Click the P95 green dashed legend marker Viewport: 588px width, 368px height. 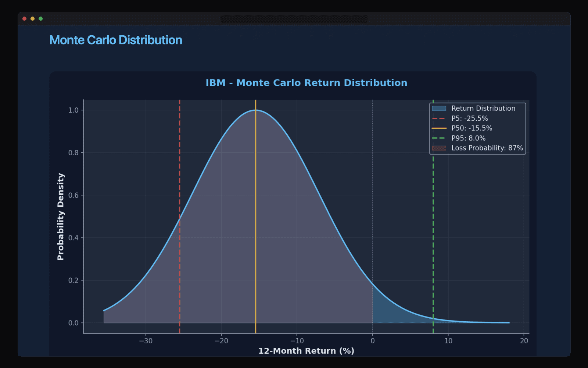[439, 138]
